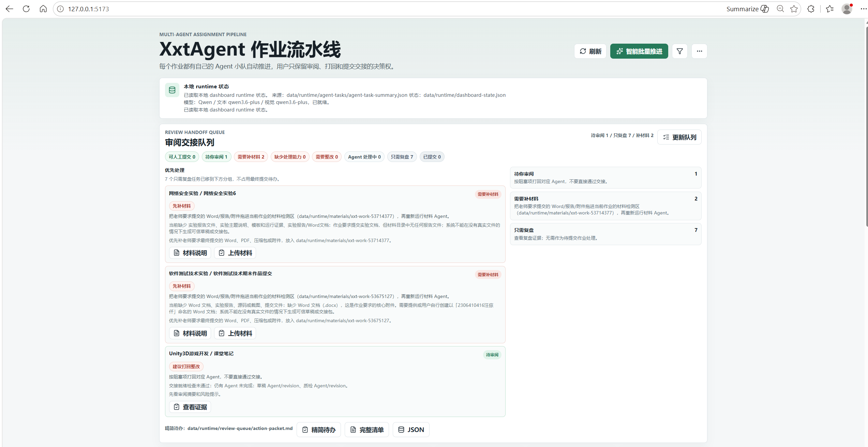Open the 完整清单 full list button
This screenshot has width=868, height=447.
click(367, 430)
